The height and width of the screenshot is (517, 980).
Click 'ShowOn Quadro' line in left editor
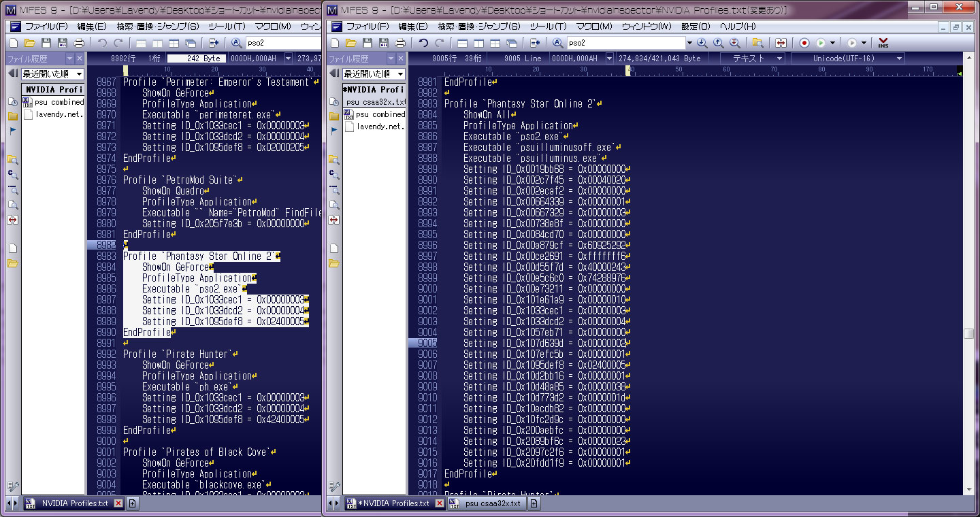(x=176, y=191)
